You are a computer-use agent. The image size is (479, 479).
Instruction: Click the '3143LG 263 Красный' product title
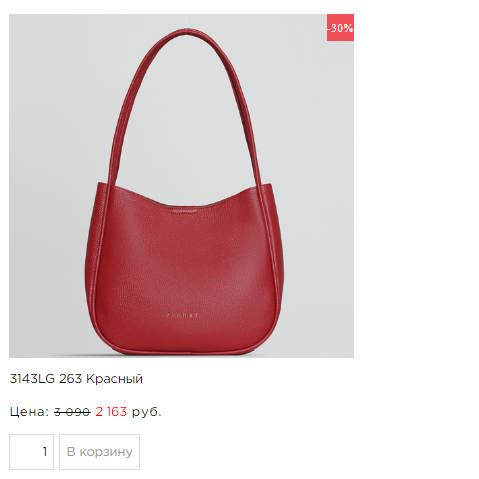(x=76, y=379)
